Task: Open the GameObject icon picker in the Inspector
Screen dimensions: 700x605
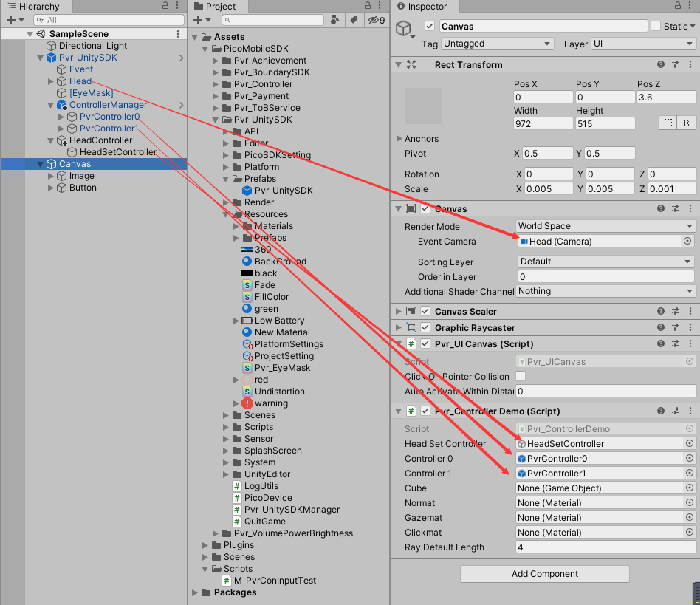Action: click(406, 30)
